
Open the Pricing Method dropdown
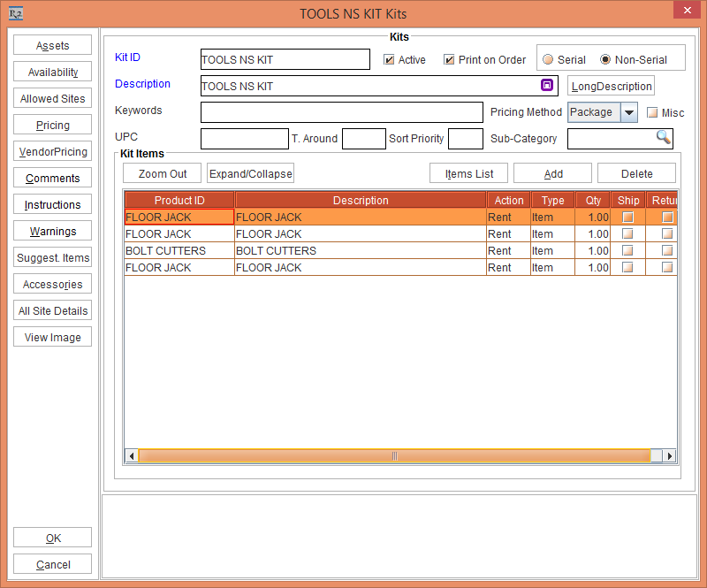628,112
